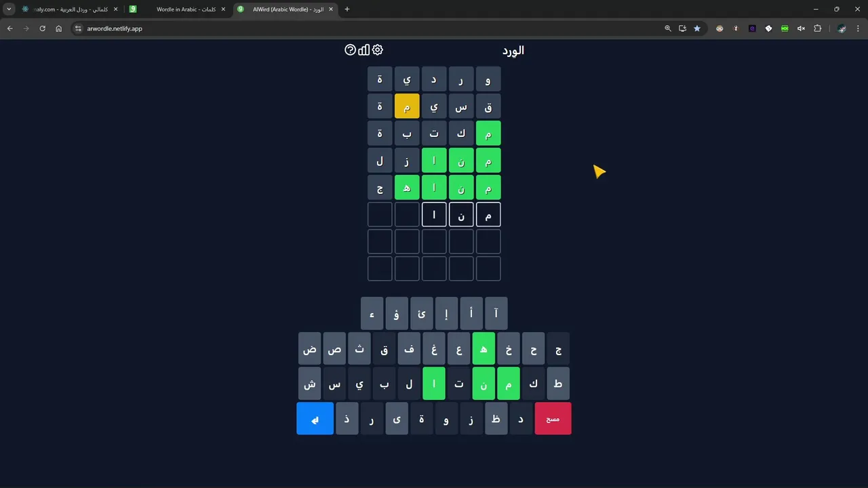This screenshot has height=488, width=868.
Task: Click the green NOX extension icon
Action: click(x=785, y=28)
